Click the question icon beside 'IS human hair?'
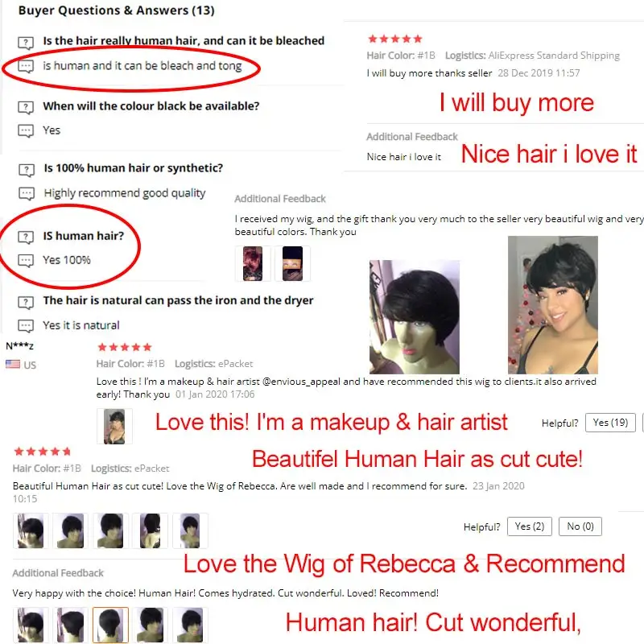This screenshot has width=644, height=644. [26, 237]
